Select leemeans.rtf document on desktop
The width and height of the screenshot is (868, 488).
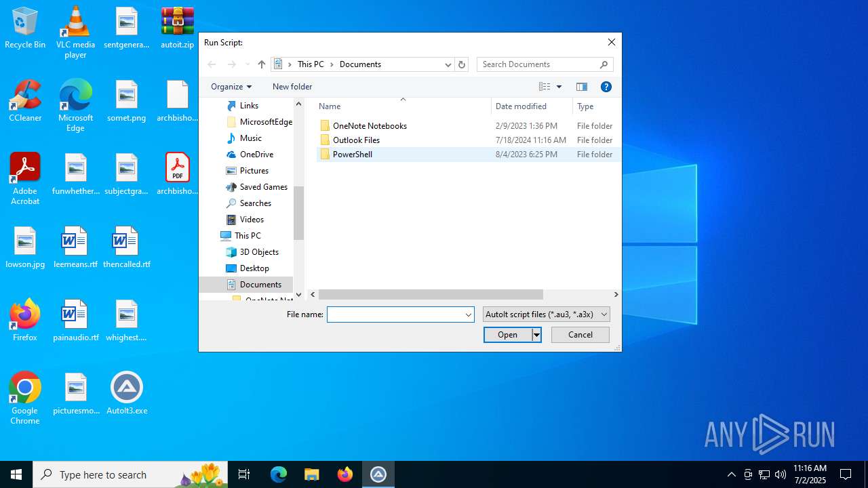[x=75, y=247]
